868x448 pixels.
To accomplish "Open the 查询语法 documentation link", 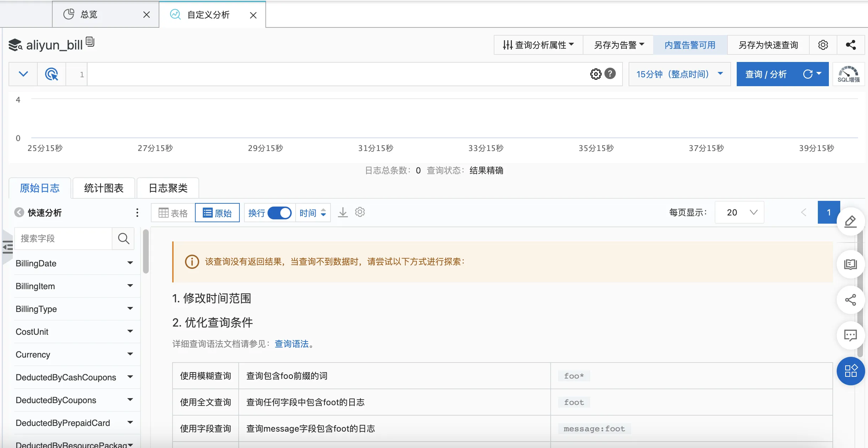I will 291,344.
